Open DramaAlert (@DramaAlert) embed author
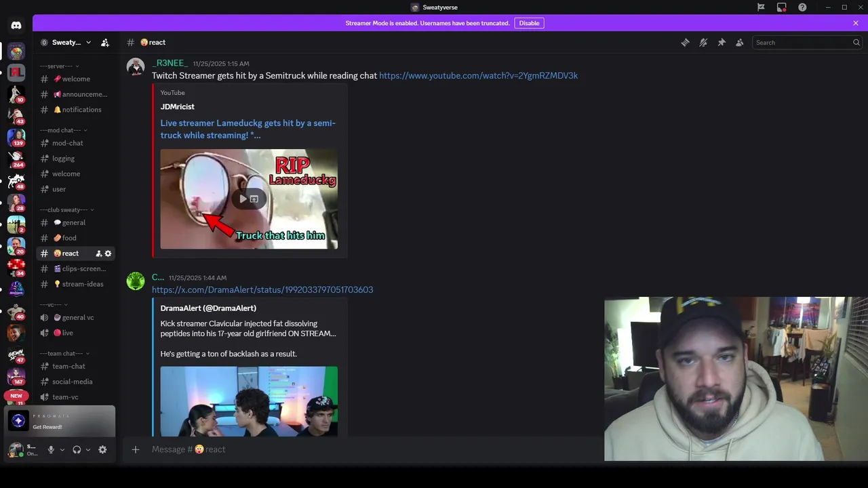 (208, 308)
